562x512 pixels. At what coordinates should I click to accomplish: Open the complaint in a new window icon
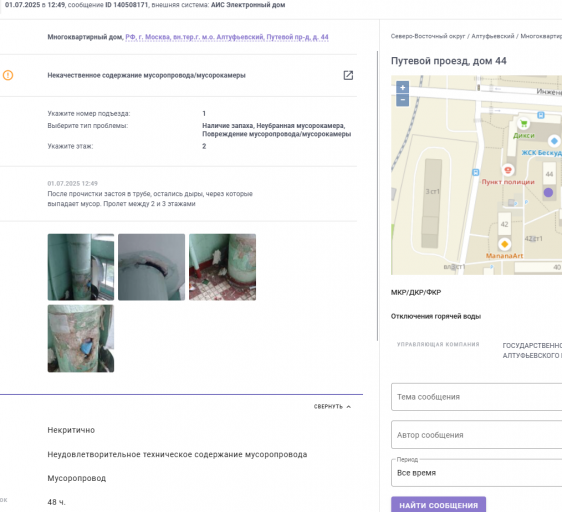point(348,75)
